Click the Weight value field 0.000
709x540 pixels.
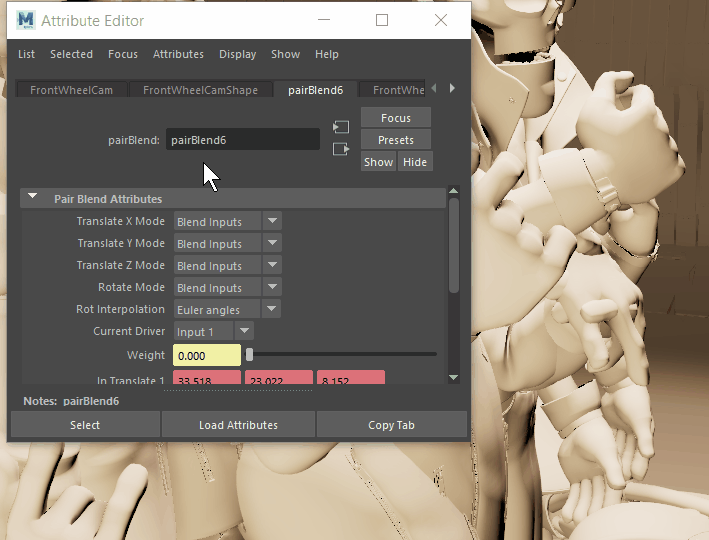click(207, 355)
